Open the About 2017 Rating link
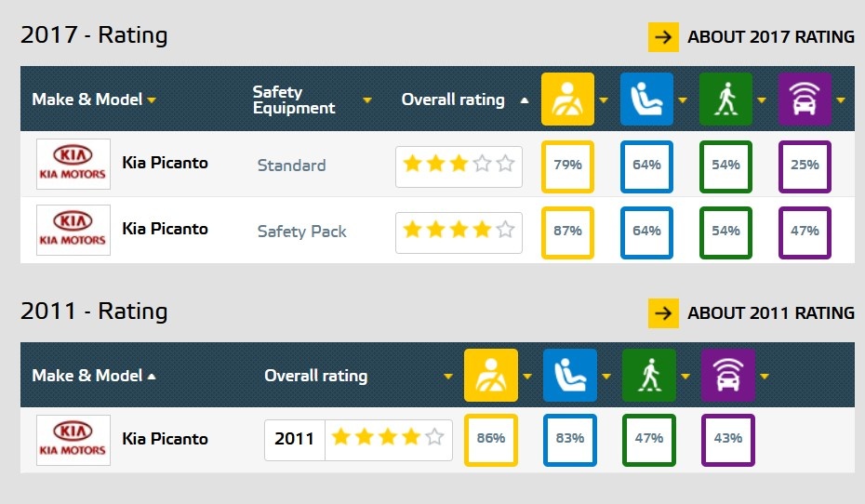The width and height of the screenshot is (865, 504). click(752, 37)
